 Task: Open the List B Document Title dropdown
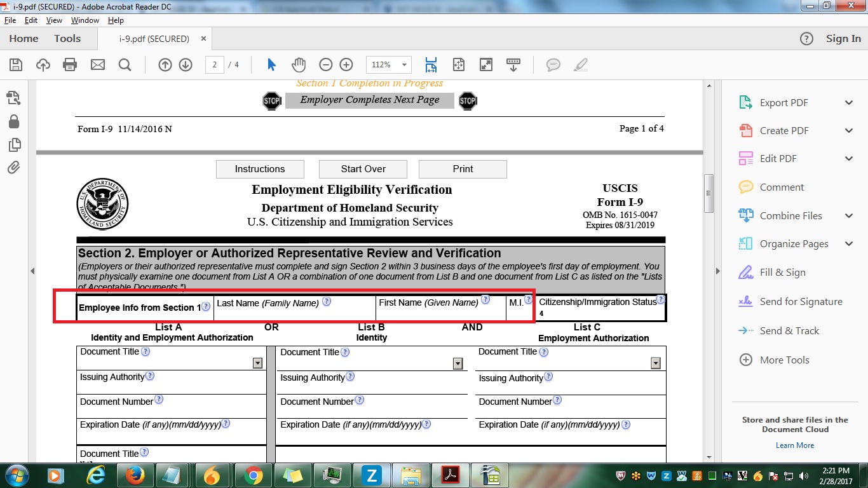(x=458, y=363)
